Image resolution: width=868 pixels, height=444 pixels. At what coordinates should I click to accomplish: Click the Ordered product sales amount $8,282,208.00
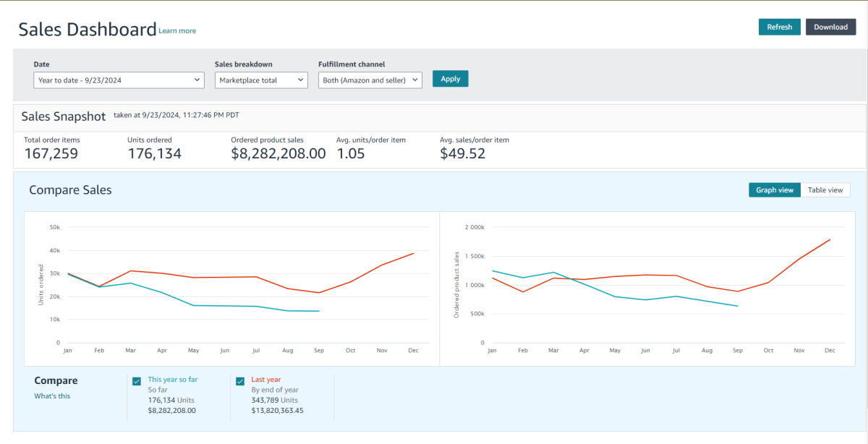point(278,153)
